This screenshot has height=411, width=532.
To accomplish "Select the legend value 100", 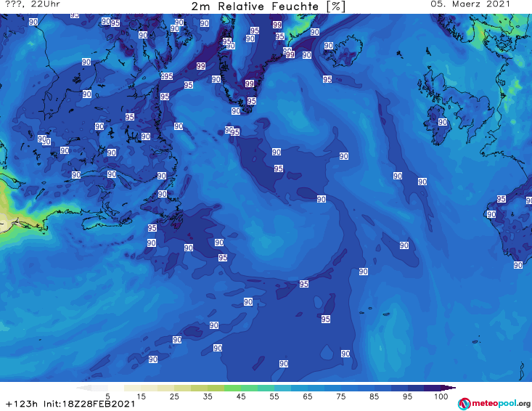I will [441, 396].
